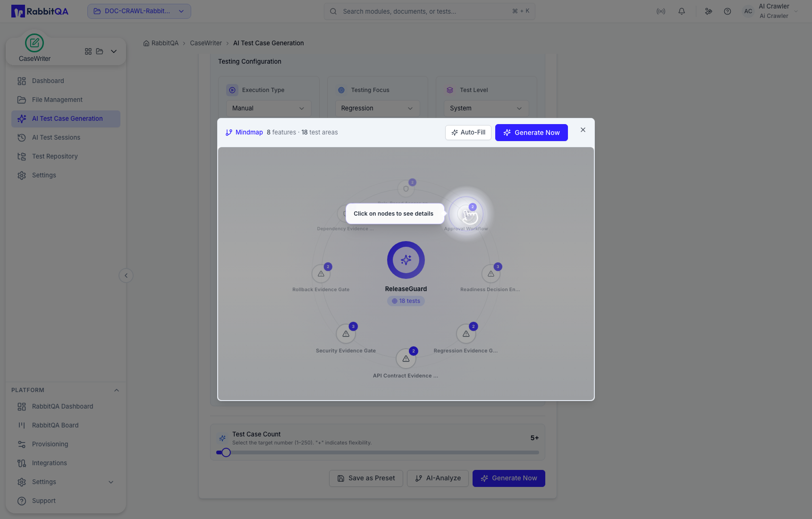This screenshot has width=812, height=519.
Task: Open Support
Action: tap(66, 501)
